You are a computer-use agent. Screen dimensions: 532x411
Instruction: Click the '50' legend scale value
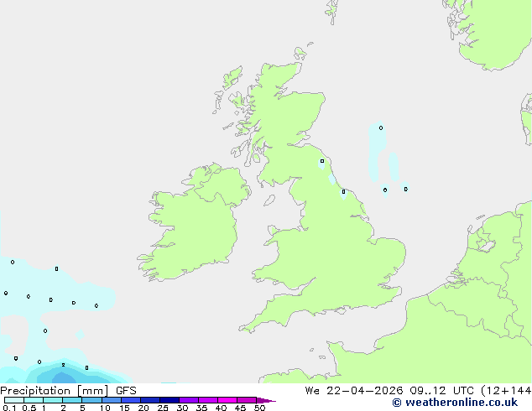pos(259,408)
